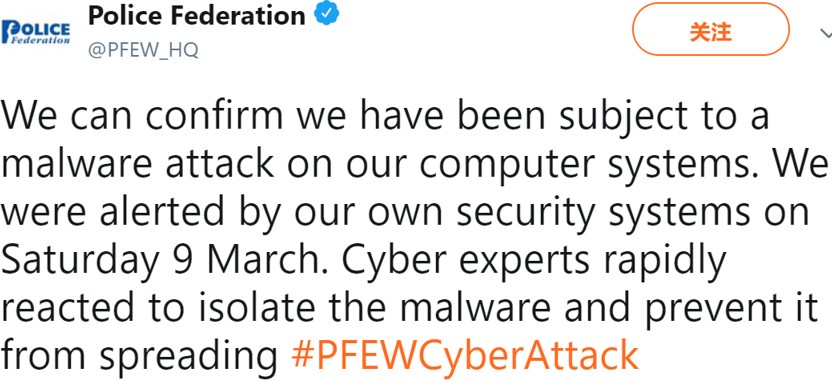This screenshot has height=381, width=832.
Task: Open the #PFEWCyberAttack hashtag
Action: tap(465, 354)
